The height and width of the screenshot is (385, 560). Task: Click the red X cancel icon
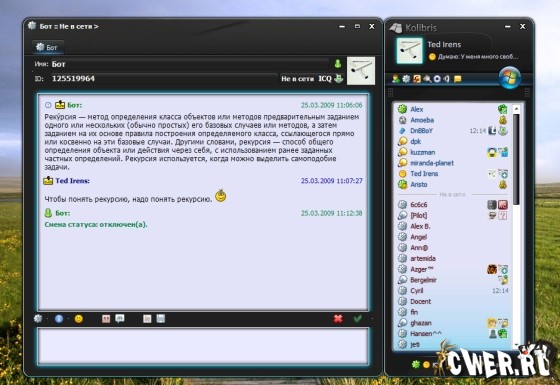(x=338, y=319)
